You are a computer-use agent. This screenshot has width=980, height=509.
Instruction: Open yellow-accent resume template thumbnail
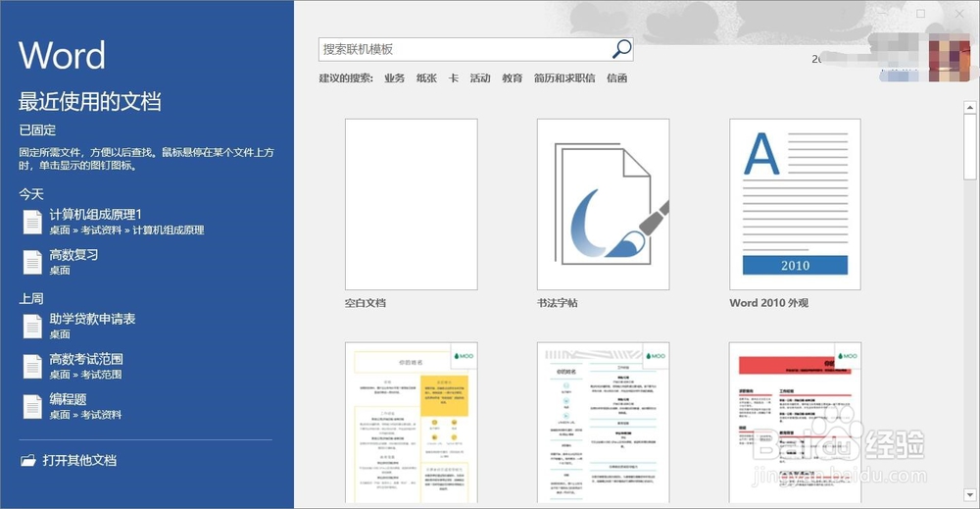pyautogui.click(x=412, y=422)
